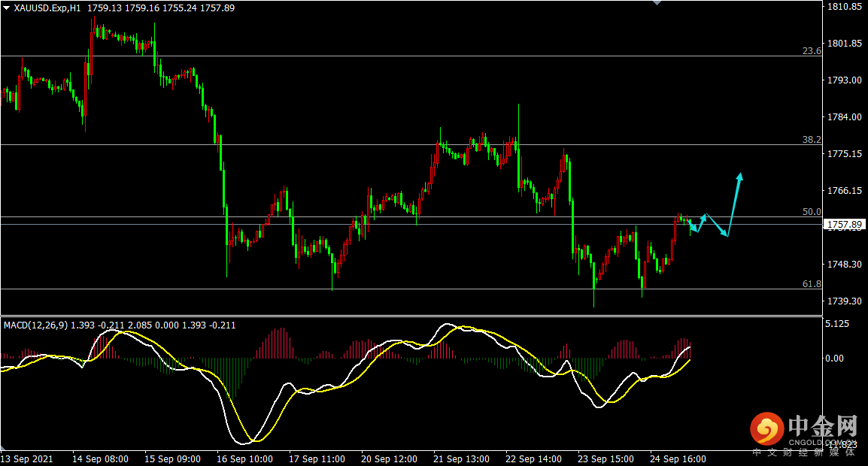868x466 pixels.
Task: Click the MACD(12,26,9) indicator label
Action: [x=36, y=325]
